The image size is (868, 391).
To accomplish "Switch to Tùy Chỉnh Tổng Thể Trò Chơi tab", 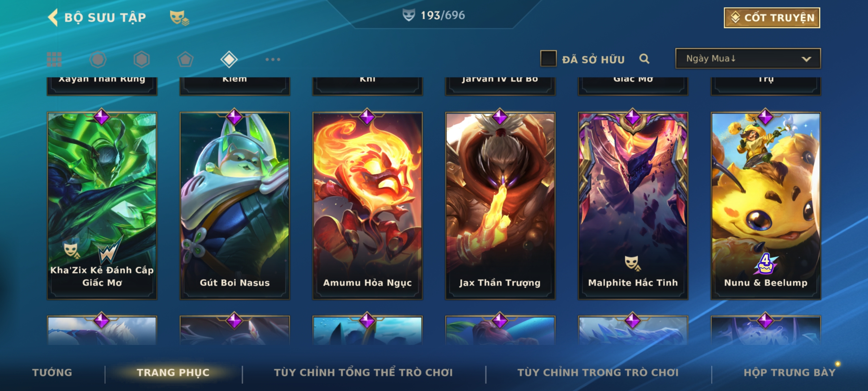I will tap(363, 373).
